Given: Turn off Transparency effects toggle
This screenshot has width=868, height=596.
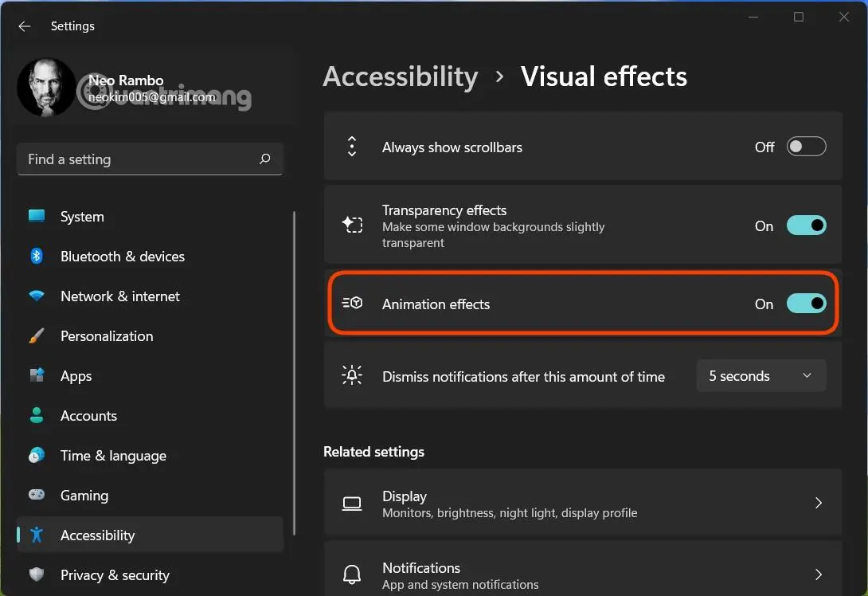Looking at the screenshot, I should 806,225.
